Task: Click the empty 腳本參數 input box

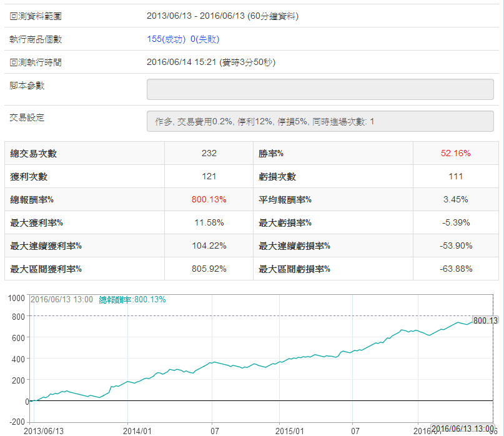Action: tap(320, 89)
